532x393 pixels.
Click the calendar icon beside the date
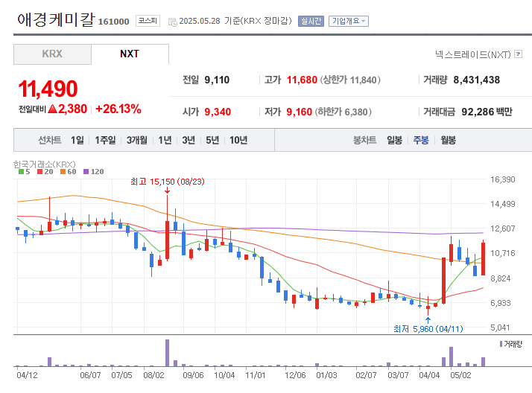[x=173, y=22]
